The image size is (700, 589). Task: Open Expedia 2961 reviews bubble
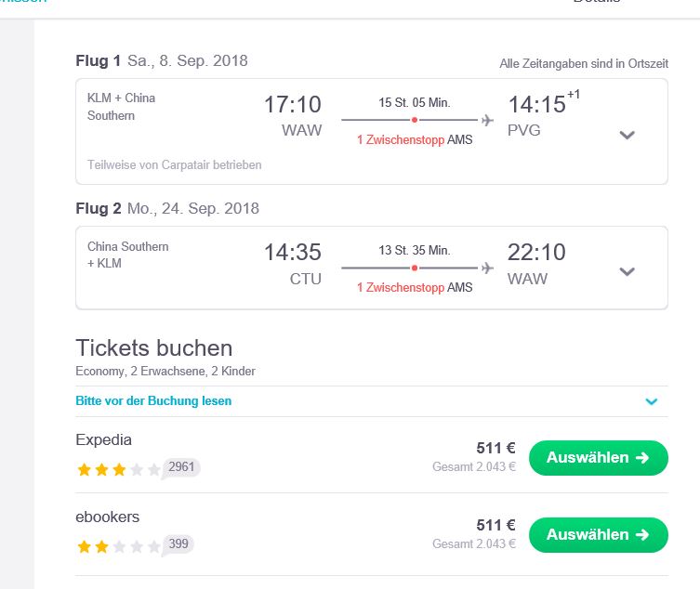click(181, 467)
